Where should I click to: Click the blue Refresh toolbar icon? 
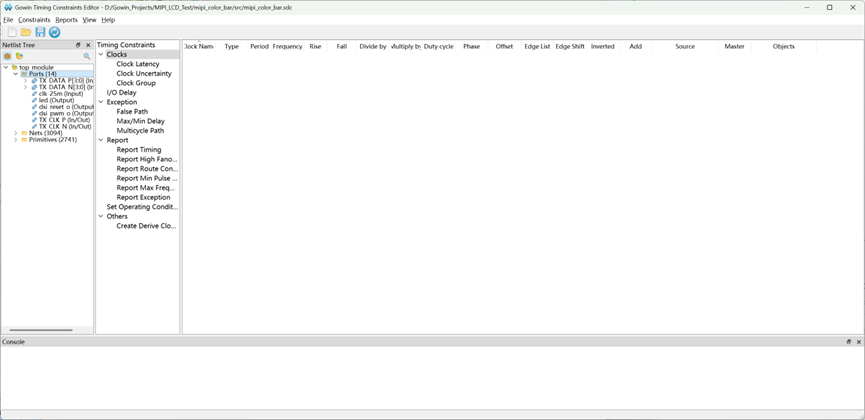click(54, 33)
